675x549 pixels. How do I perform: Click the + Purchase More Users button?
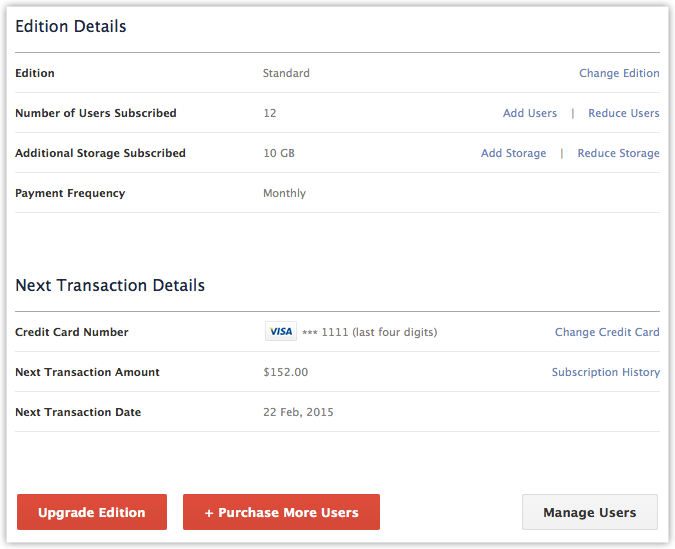[281, 512]
